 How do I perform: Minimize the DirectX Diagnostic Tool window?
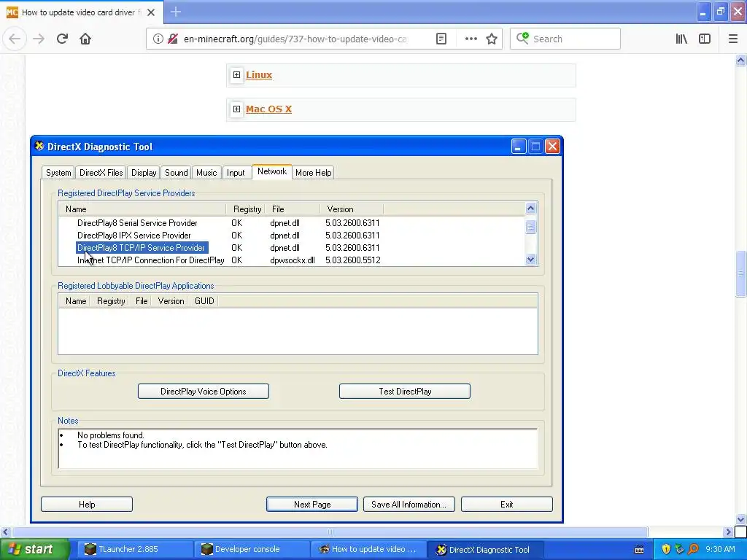(x=519, y=147)
